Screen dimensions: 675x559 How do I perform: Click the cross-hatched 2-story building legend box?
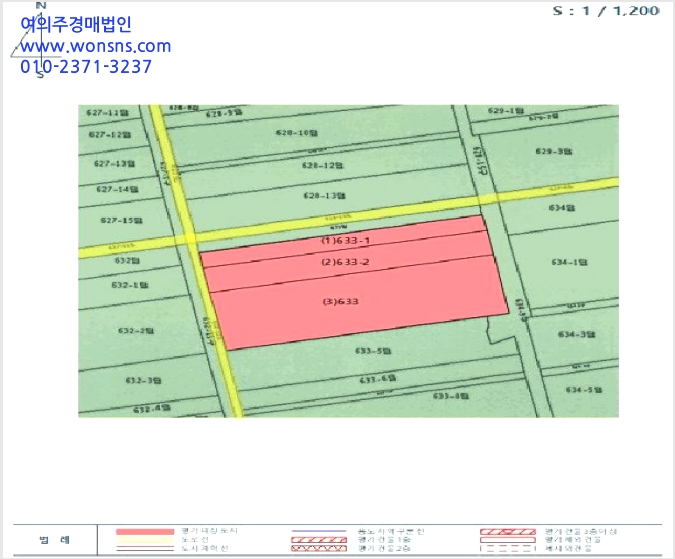pos(319,548)
